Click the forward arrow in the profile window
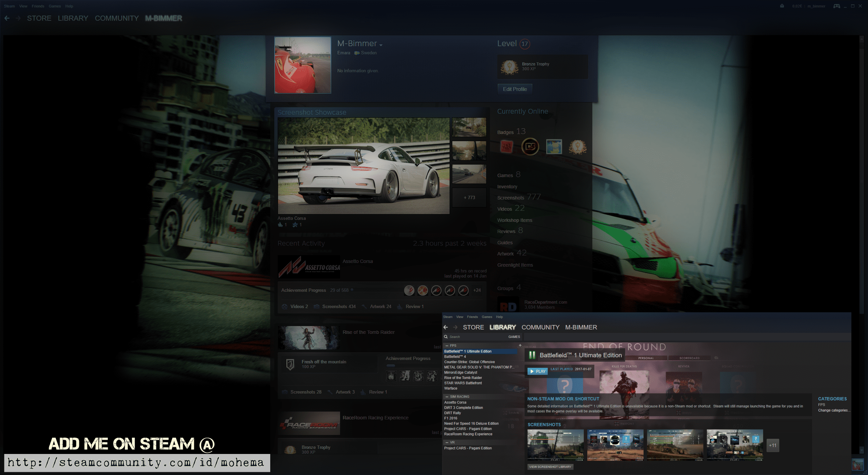Image resolution: width=868 pixels, height=475 pixels. coord(18,18)
